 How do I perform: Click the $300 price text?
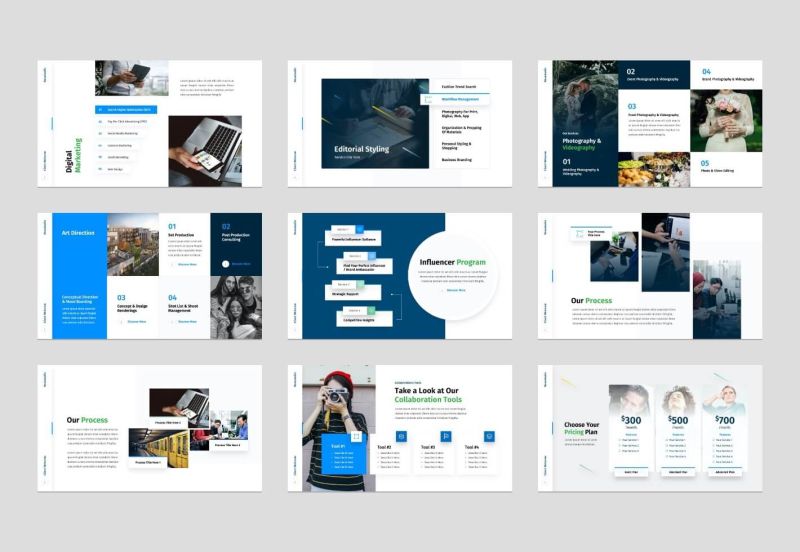[631, 420]
